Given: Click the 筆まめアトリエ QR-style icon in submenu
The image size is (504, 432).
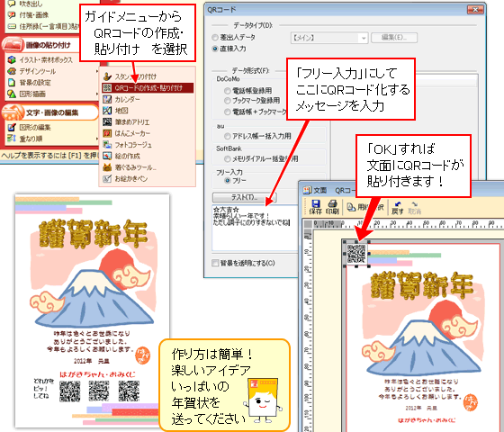Looking at the screenshot, I should (x=107, y=122).
